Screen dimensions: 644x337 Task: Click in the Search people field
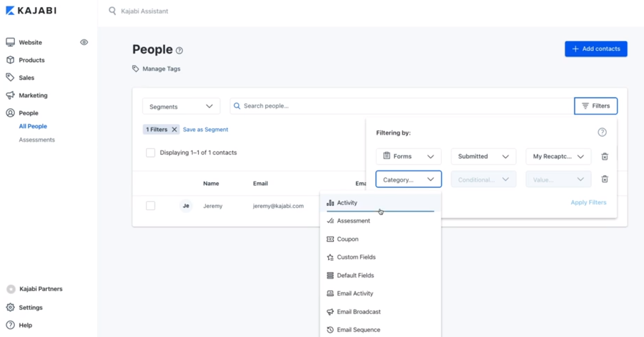click(401, 106)
